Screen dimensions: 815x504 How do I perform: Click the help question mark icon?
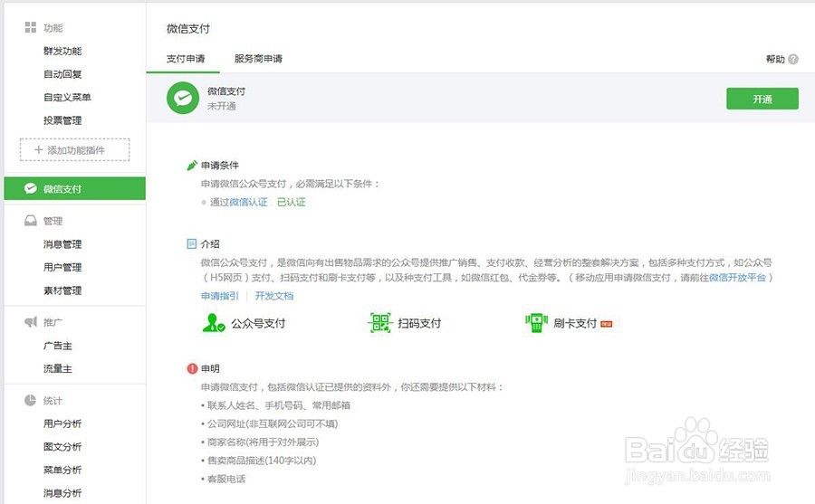(793, 59)
